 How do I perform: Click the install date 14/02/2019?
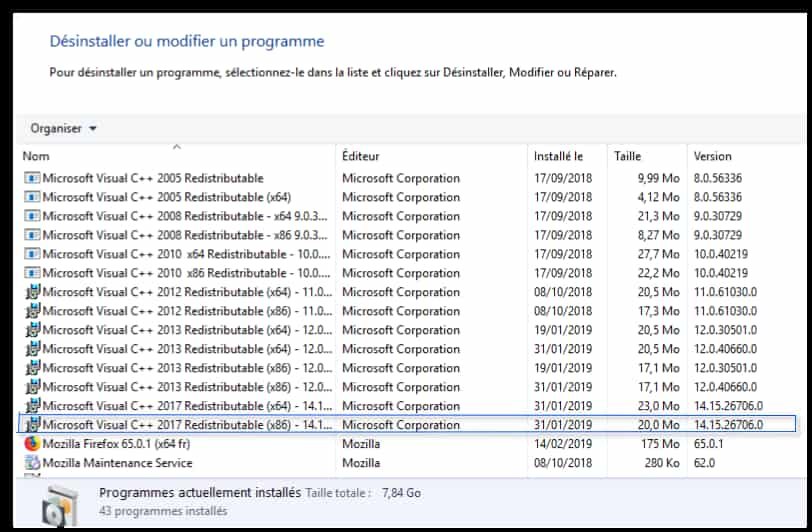point(563,444)
